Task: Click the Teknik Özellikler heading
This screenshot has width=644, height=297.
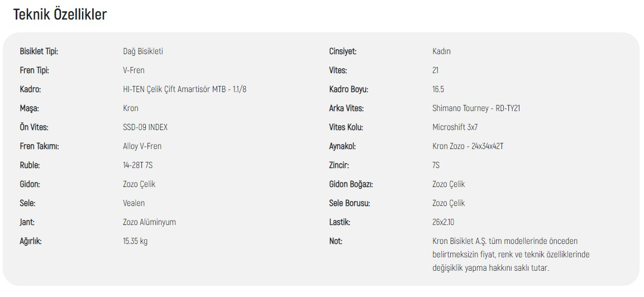Action: [60, 15]
